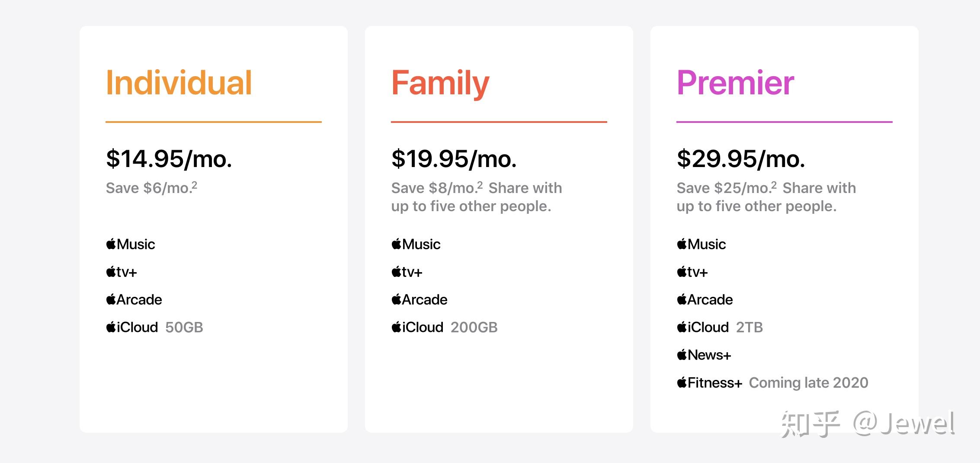980x463 pixels.
Task: Click the $14.95/mo. price text
Action: coord(169,159)
